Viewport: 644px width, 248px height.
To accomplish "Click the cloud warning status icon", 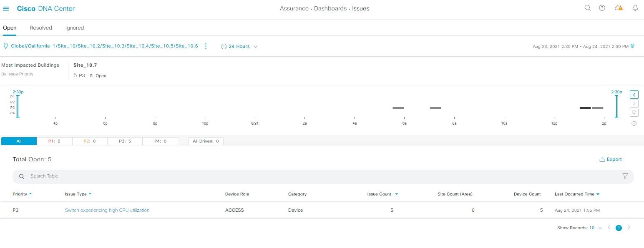I will tap(619, 8).
